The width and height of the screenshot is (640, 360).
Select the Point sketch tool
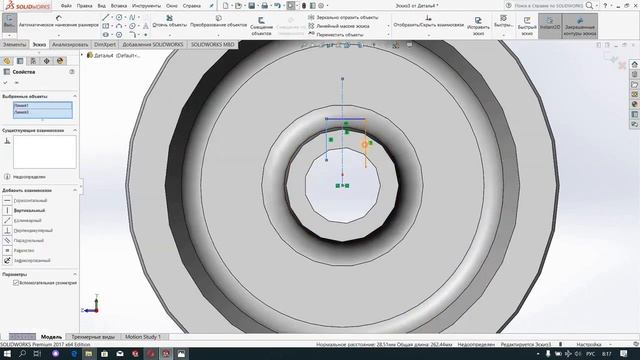pos(146,35)
